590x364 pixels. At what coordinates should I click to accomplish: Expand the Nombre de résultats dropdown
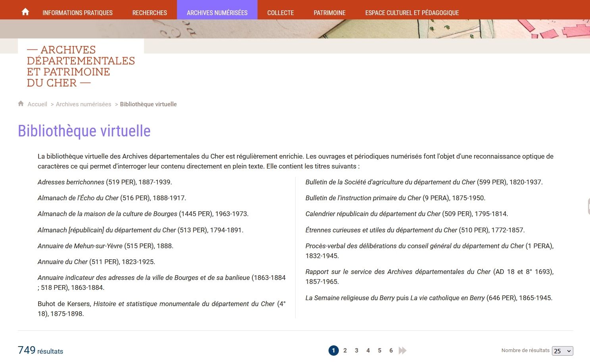(562, 351)
